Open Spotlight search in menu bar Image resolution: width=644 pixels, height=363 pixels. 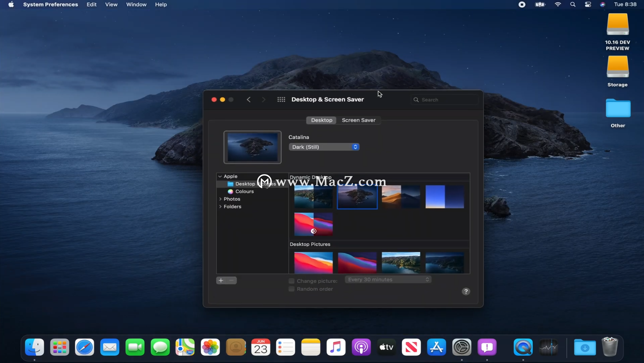pos(573,5)
